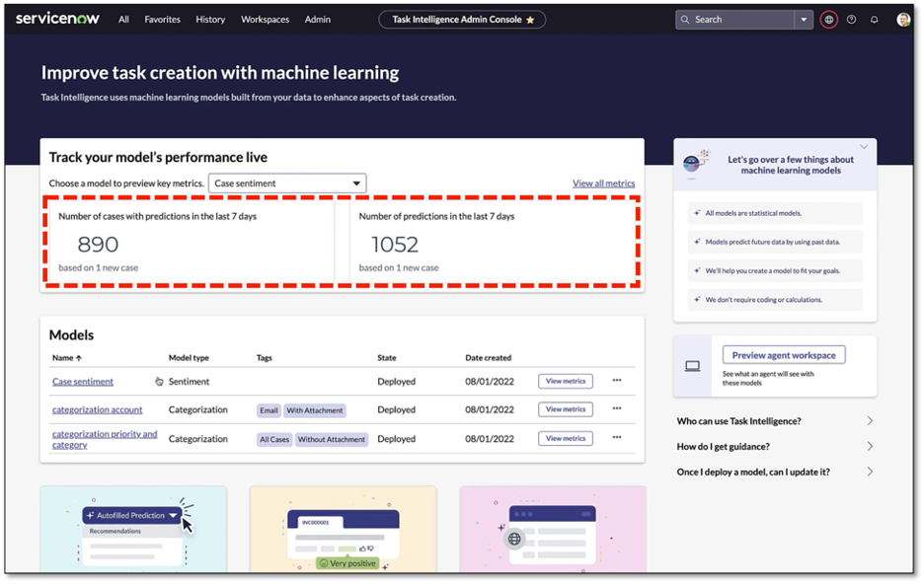Image resolution: width=924 pixels, height=584 pixels.
Task: Open the help question mark icon
Action: coord(852,20)
